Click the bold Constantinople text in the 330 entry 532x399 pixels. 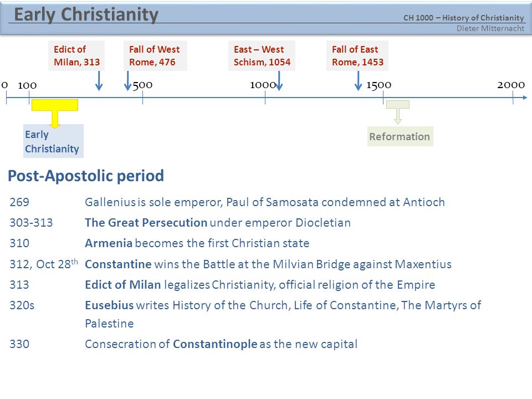215,344
